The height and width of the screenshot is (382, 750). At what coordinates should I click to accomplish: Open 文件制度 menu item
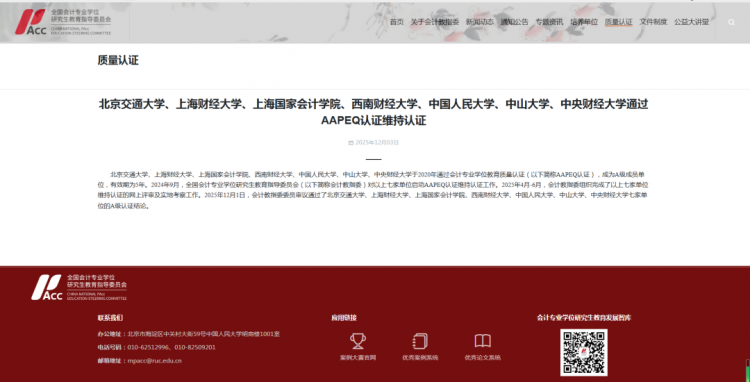click(x=653, y=22)
